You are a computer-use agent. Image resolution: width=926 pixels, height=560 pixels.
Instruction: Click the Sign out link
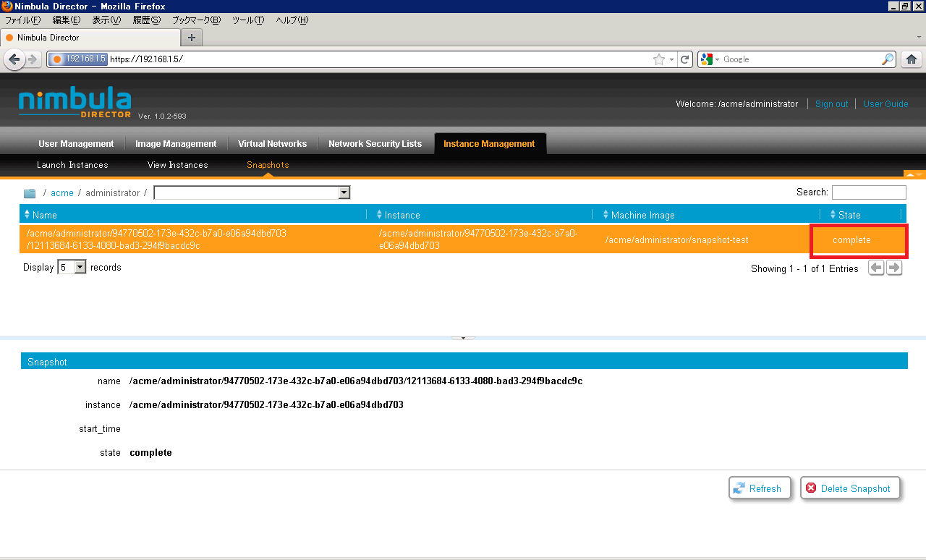pos(831,104)
